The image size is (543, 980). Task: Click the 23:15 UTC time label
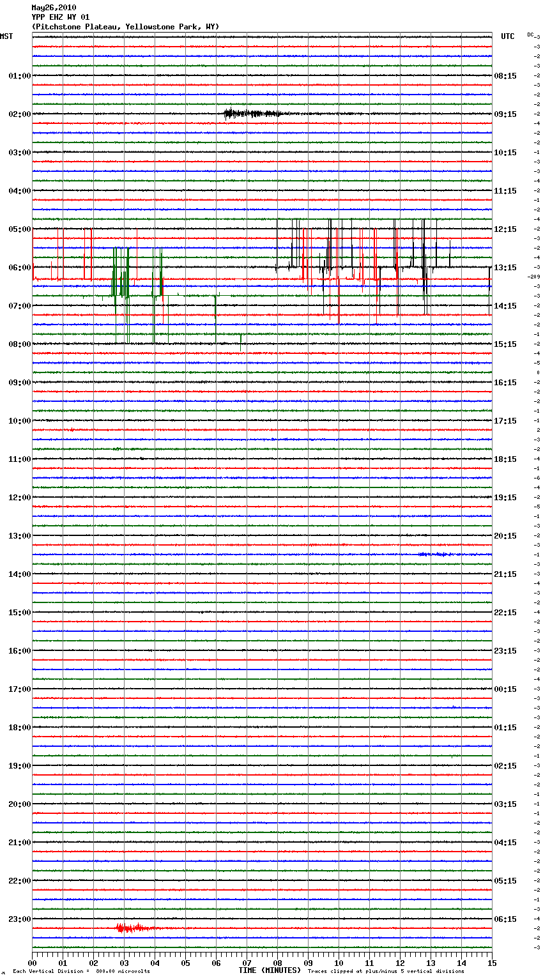click(505, 651)
